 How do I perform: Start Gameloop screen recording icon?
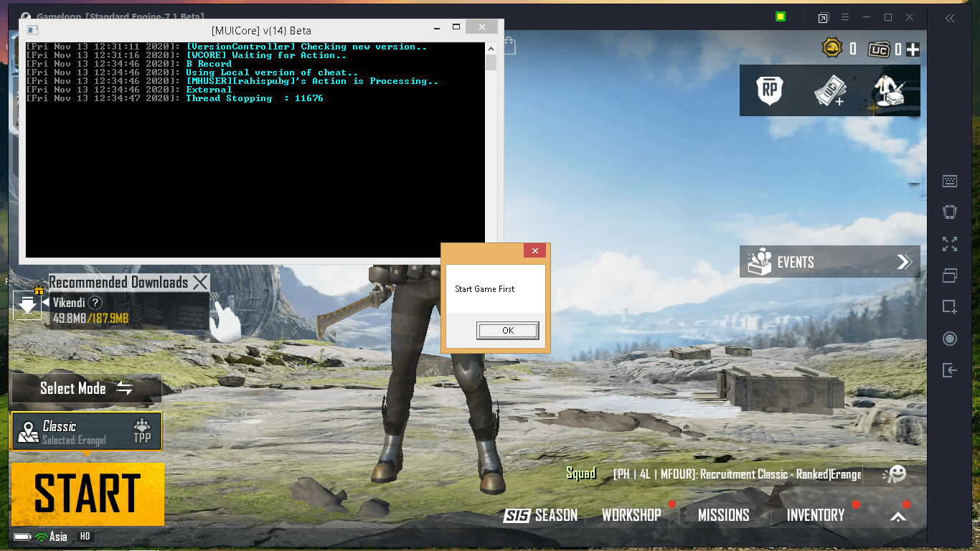coord(950,339)
